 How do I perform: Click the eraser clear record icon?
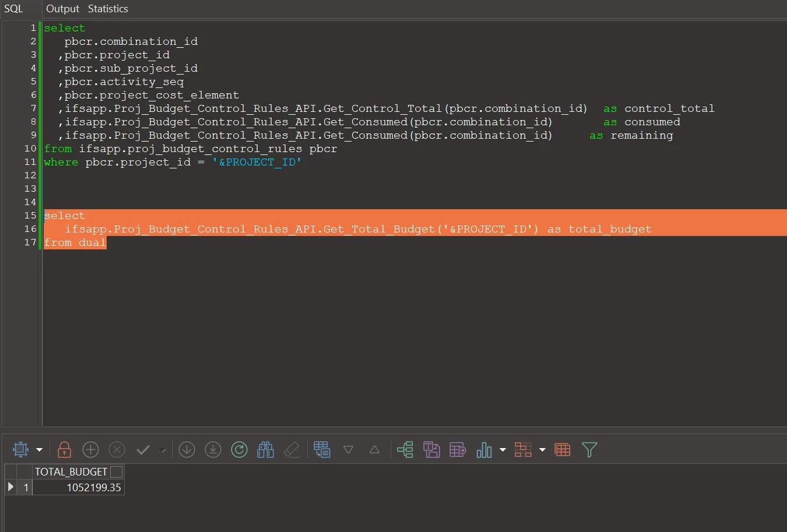[291, 450]
